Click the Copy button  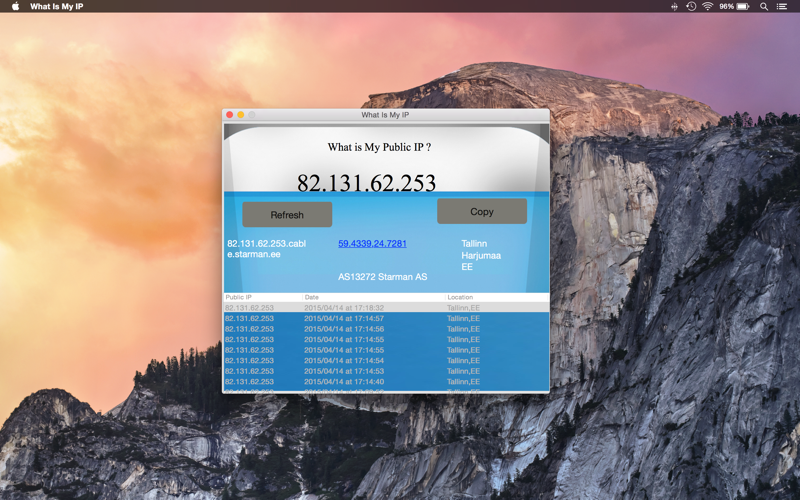[x=482, y=211]
